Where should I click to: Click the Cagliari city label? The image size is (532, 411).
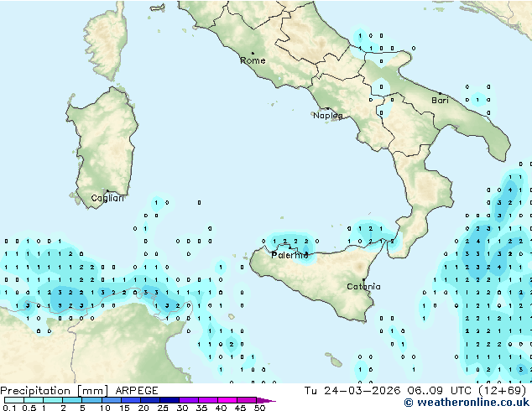(107, 198)
